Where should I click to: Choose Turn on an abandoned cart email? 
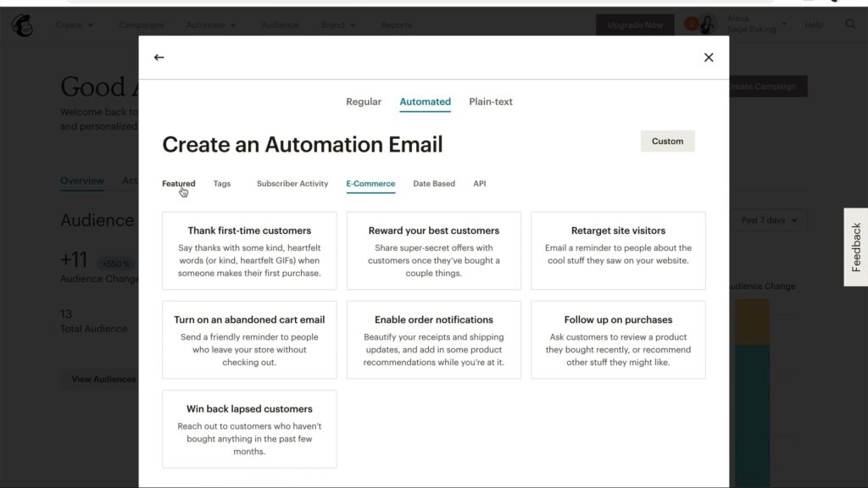tap(249, 340)
